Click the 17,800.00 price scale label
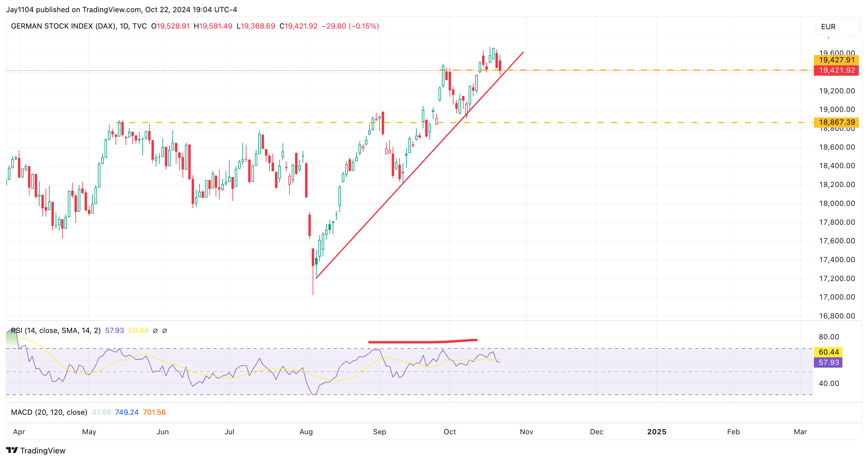The width and height of the screenshot is (868, 461). point(837,222)
